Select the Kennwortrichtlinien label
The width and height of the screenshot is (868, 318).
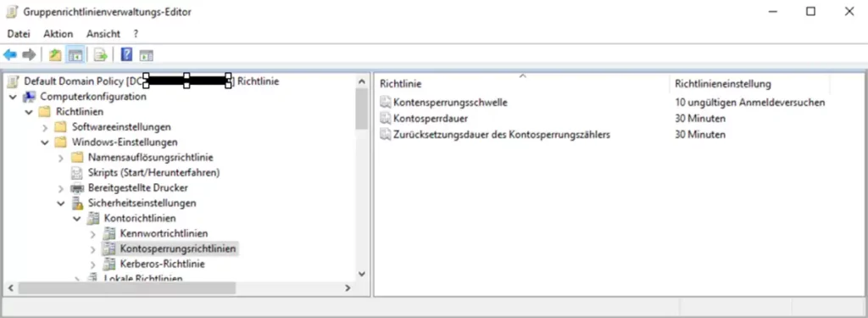point(164,234)
